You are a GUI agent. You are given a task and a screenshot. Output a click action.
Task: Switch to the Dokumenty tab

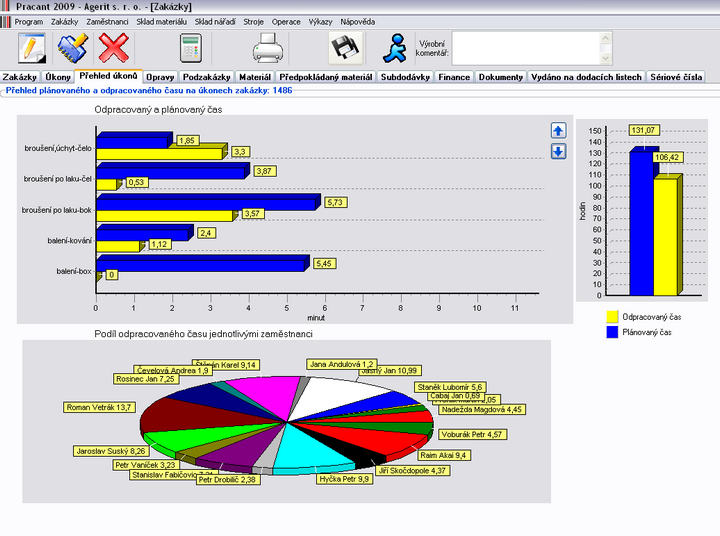click(501, 77)
